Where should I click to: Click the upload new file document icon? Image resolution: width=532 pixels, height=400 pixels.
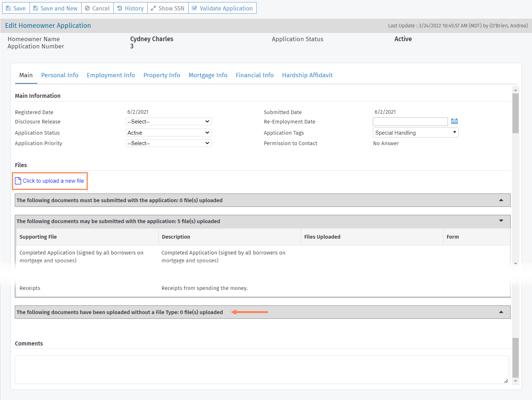click(18, 181)
